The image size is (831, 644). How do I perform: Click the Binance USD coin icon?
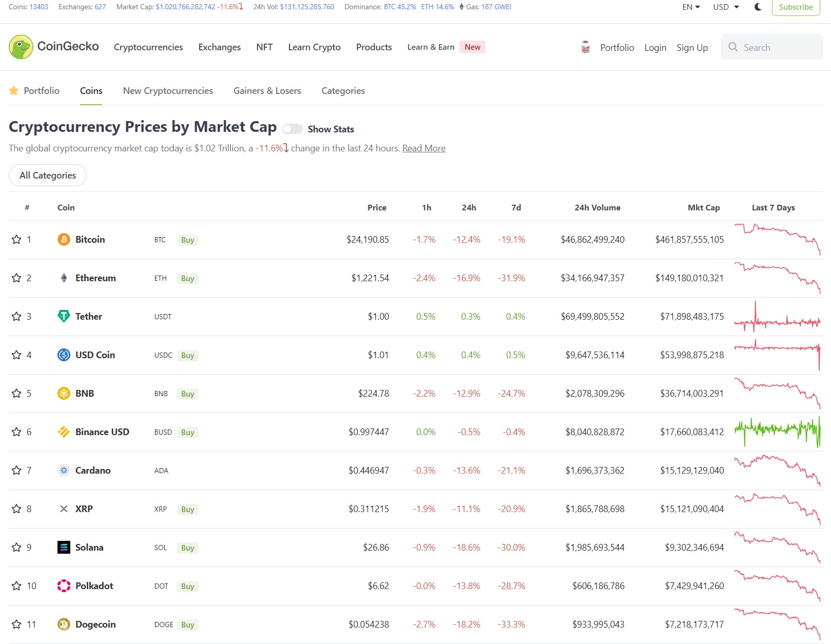64,432
